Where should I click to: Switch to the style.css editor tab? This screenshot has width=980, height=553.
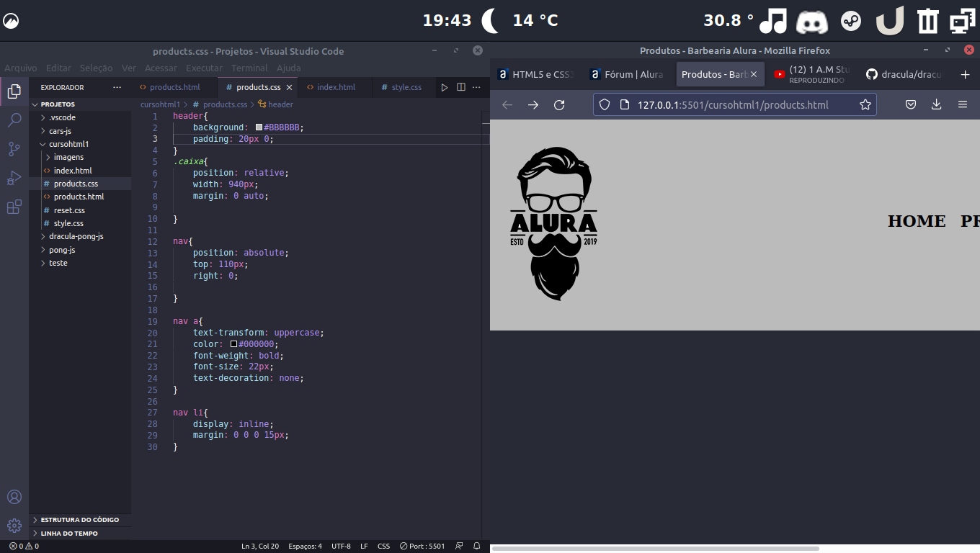(x=406, y=87)
